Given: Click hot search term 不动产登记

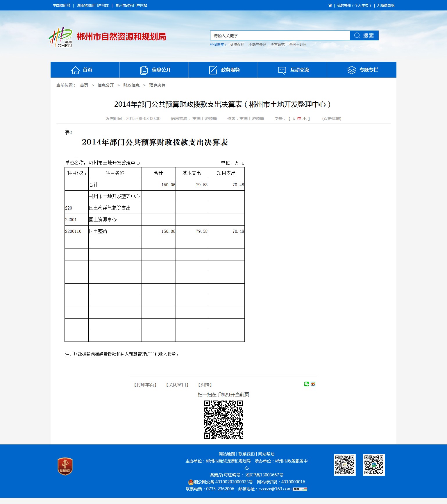Looking at the screenshot, I should click(258, 45).
